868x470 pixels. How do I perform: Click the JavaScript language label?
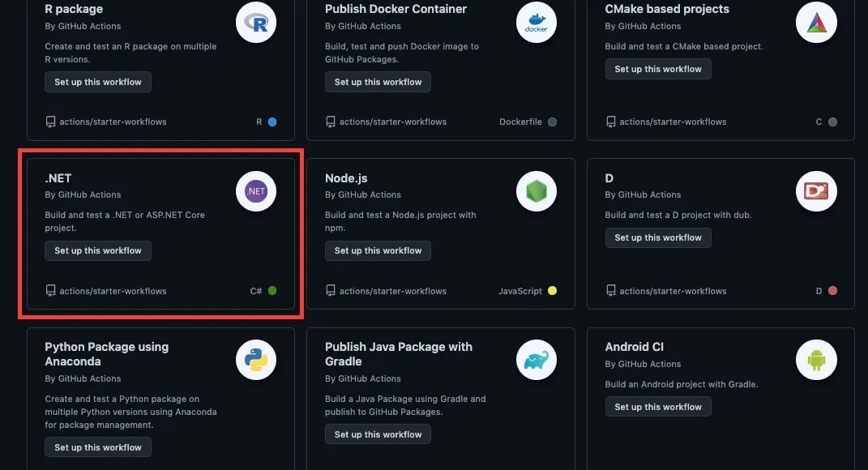(520, 291)
